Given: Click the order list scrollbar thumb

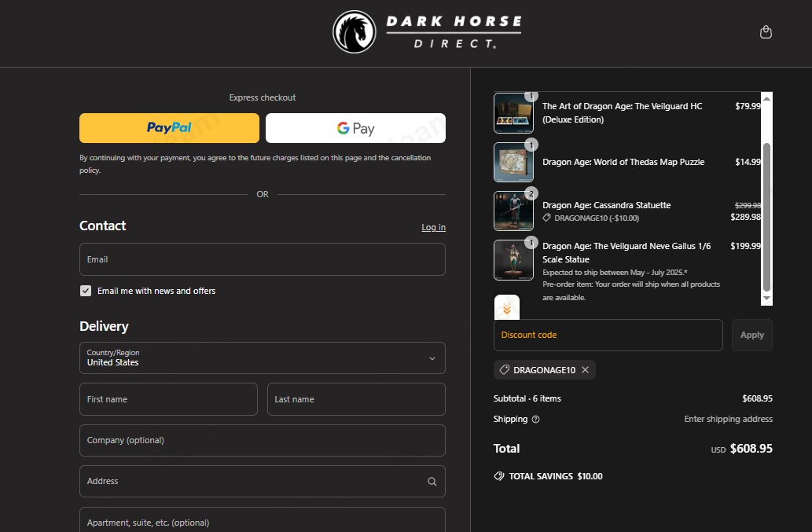Looking at the screenshot, I should 767,218.
